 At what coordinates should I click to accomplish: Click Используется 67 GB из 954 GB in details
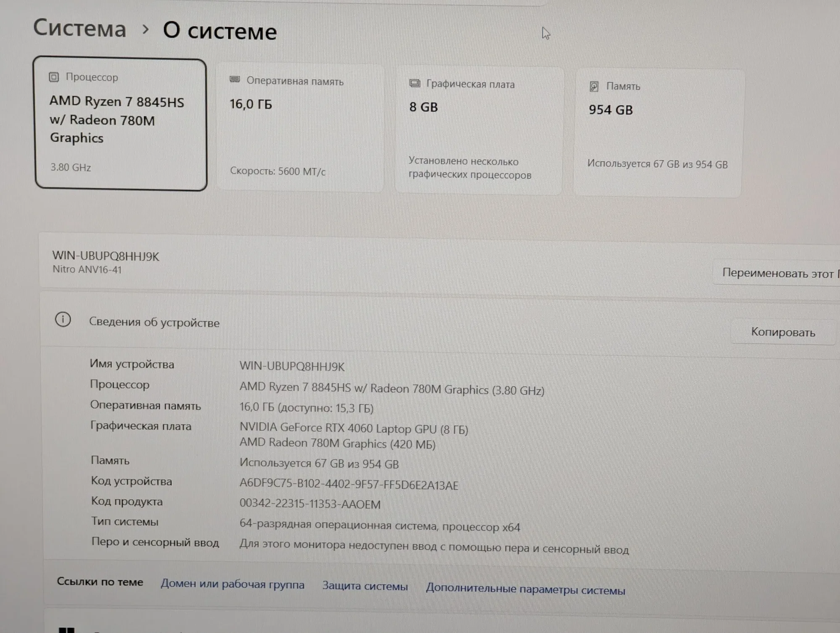click(x=319, y=463)
